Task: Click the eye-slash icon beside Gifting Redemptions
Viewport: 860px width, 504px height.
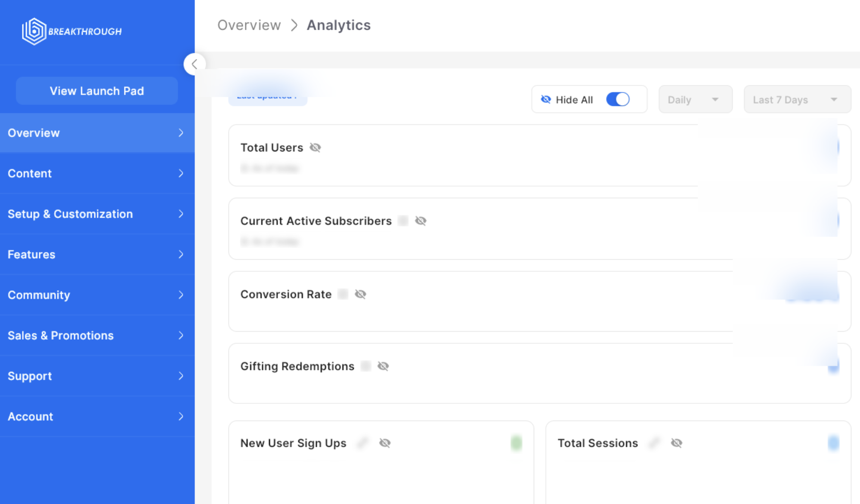Action: click(383, 366)
